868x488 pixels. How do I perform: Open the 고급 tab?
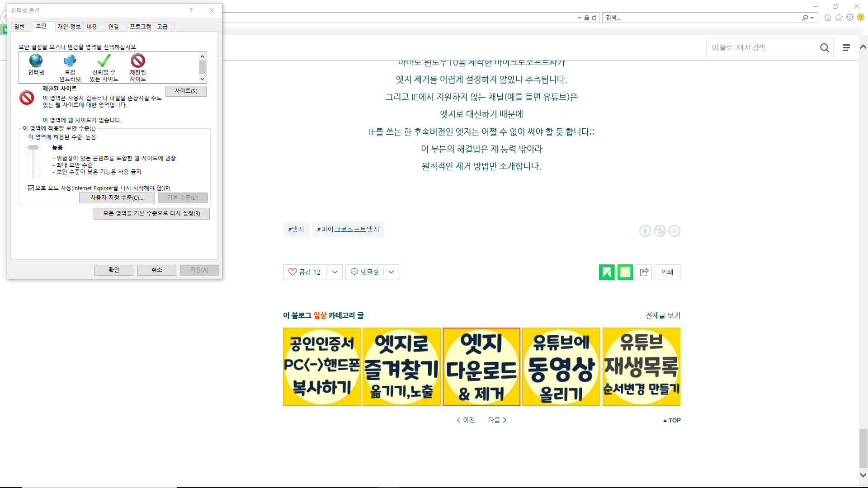pyautogui.click(x=162, y=27)
